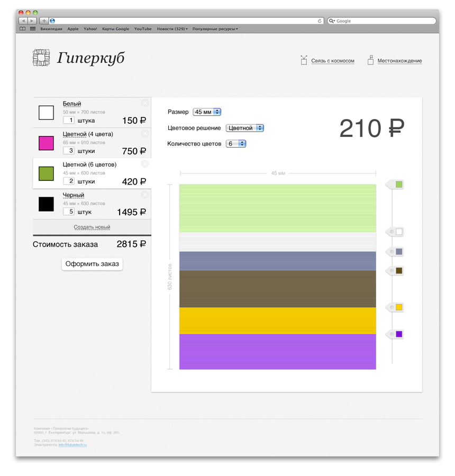
Task: Click the 210 ₽ price text
Action: point(372,129)
